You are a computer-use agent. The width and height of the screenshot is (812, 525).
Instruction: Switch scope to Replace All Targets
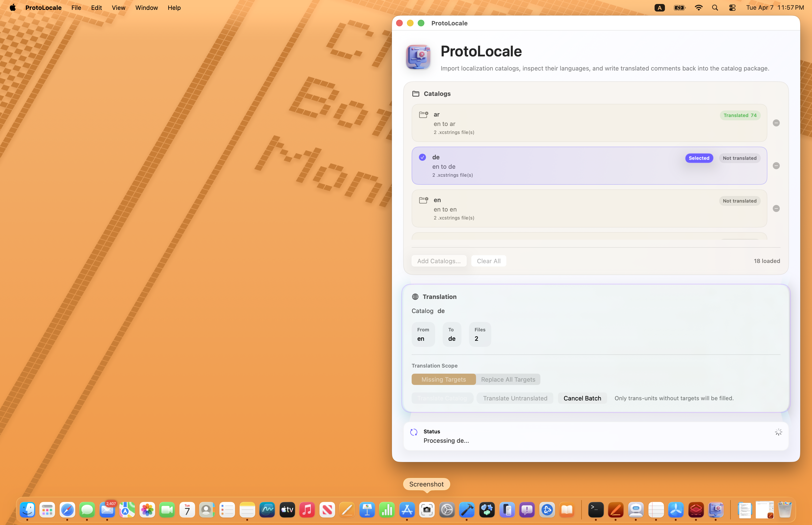point(508,380)
